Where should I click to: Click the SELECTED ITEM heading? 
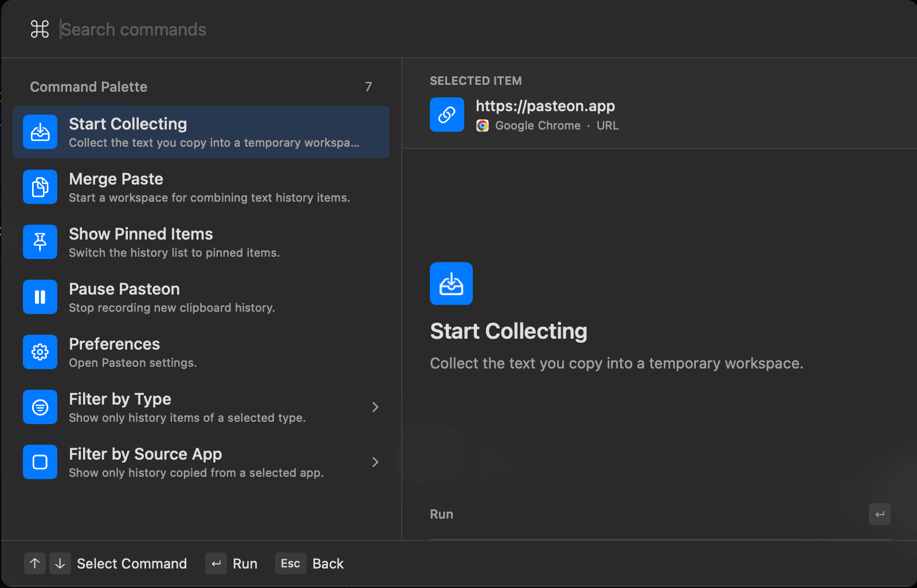[x=476, y=81]
